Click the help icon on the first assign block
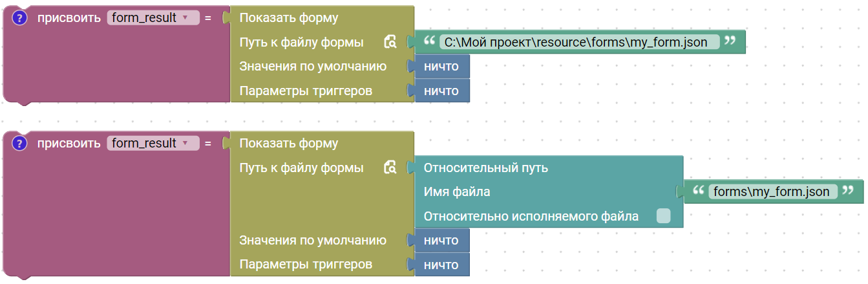 click(20, 18)
